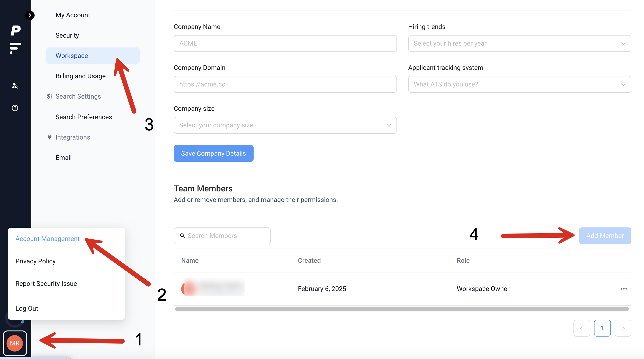Go to next page arrow

pyautogui.click(x=623, y=328)
